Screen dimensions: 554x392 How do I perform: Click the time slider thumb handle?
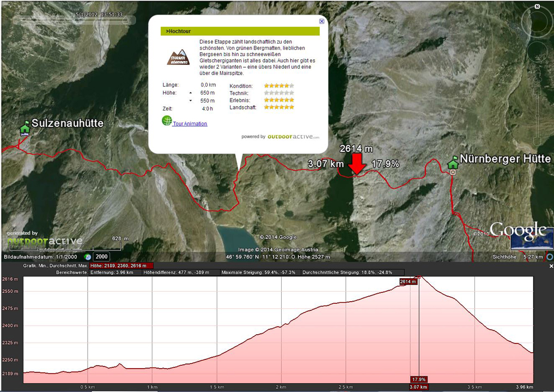126,21
